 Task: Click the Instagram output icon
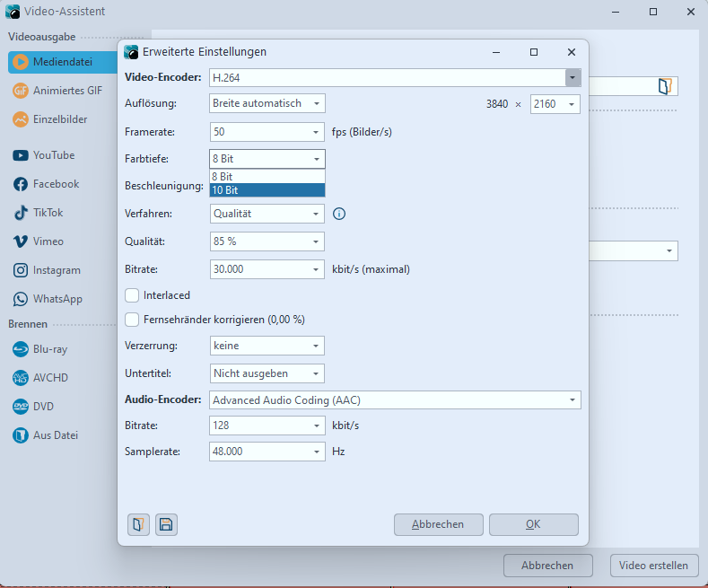[20, 270]
